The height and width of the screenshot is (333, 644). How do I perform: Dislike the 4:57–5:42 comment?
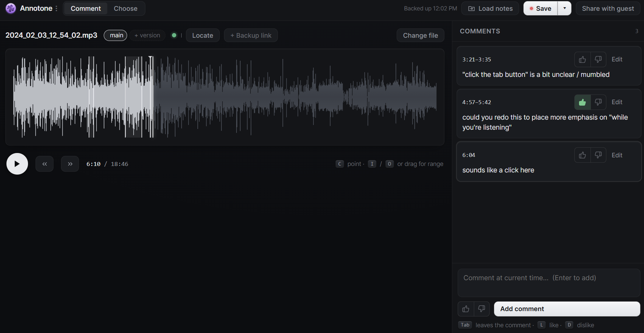coord(598,102)
